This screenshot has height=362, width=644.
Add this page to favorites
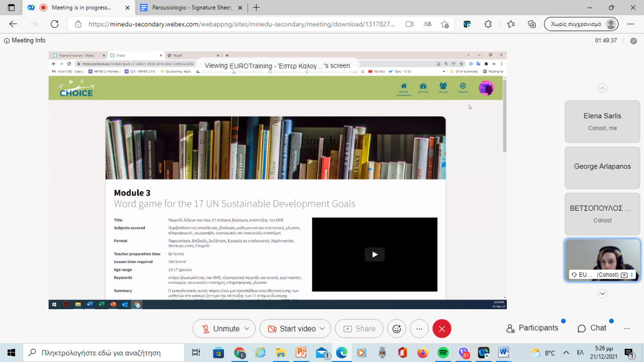point(445,24)
